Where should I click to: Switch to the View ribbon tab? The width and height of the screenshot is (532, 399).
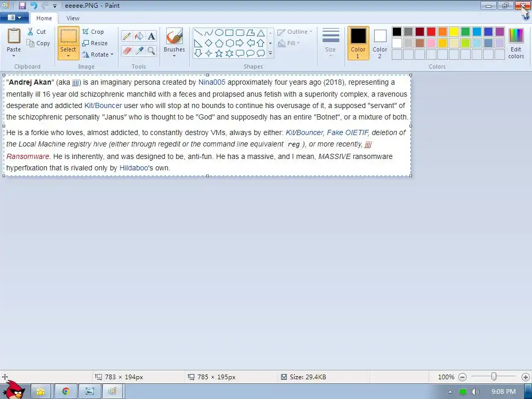(x=73, y=18)
